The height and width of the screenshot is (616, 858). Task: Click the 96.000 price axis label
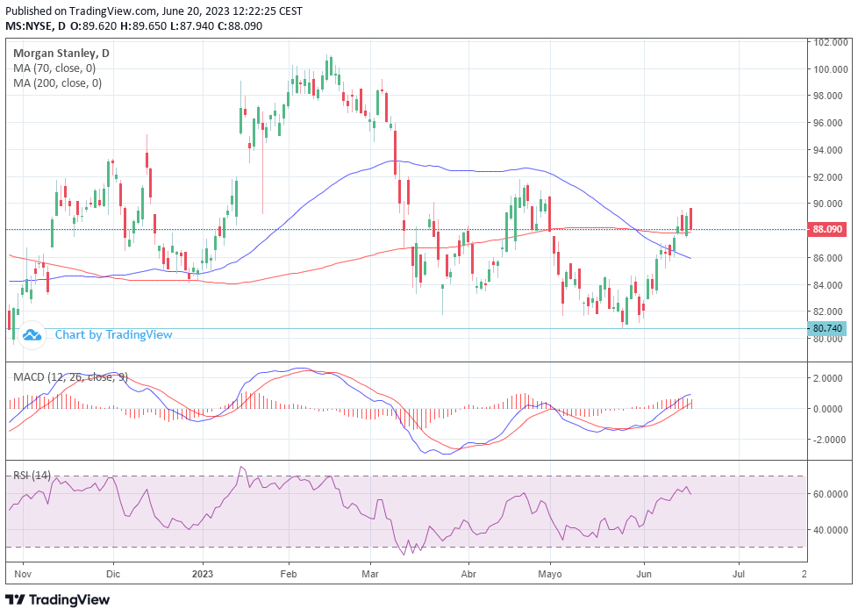[x=828, y=123]
